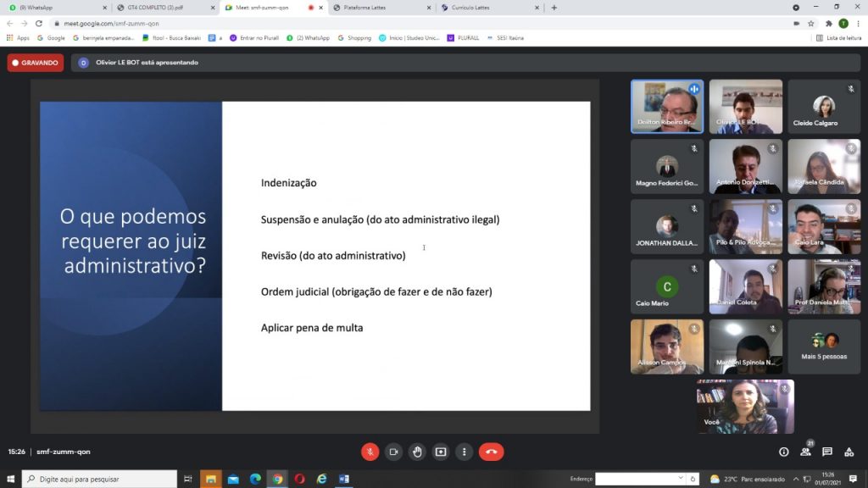Click the GRAVANDO recording indicator
The width and height of the screenshot is (868, 488).
click(x=36, y=63)
